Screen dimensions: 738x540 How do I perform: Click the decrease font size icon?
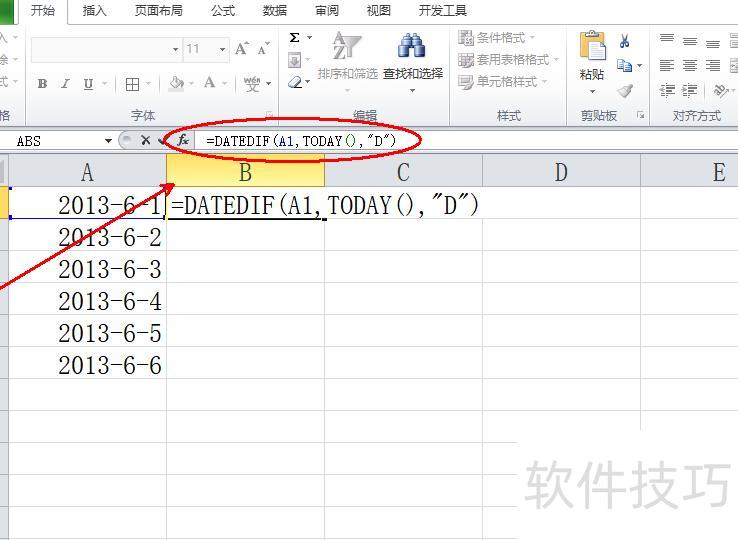pos(263,48)
